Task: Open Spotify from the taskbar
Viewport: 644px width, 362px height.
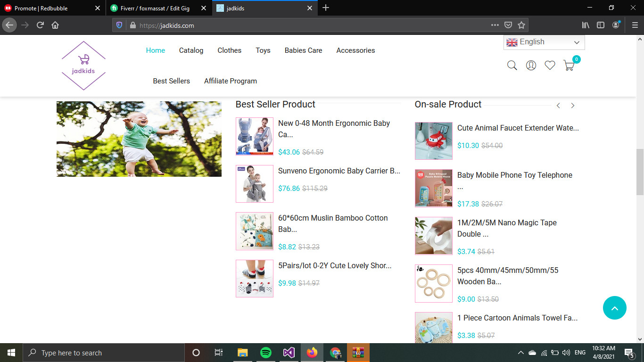Action: [x=266, y=353]
